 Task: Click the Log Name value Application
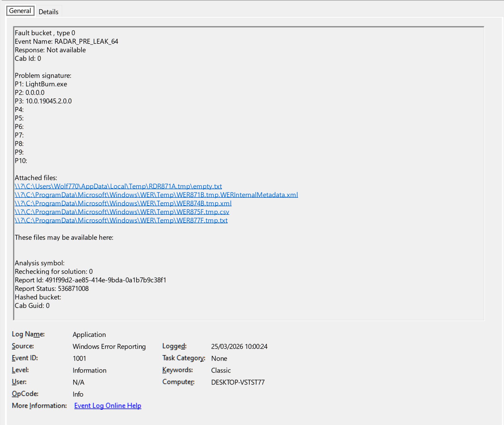89,335
